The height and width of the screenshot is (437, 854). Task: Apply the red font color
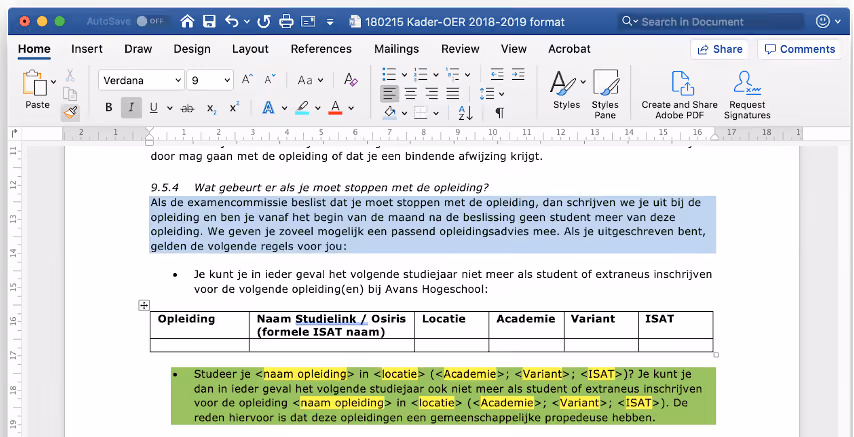[335, 108]
